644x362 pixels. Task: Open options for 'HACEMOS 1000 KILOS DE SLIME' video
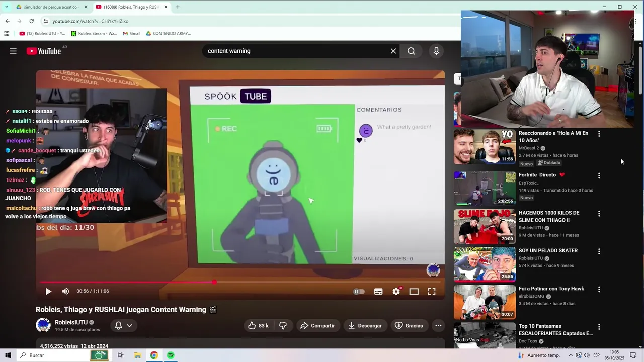click(x=599, y=214)
